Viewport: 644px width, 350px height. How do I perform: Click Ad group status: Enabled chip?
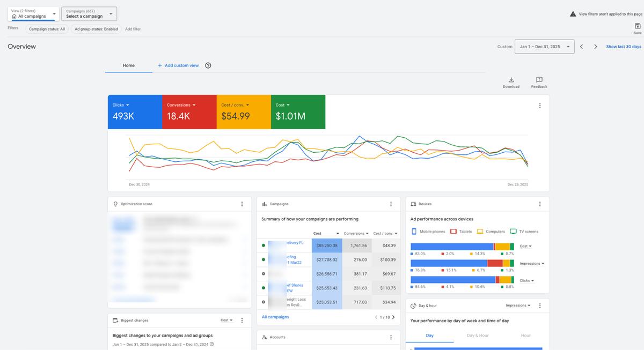[96, 29]
